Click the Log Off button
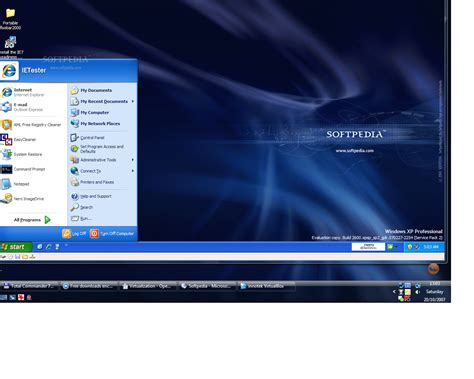 74,234
